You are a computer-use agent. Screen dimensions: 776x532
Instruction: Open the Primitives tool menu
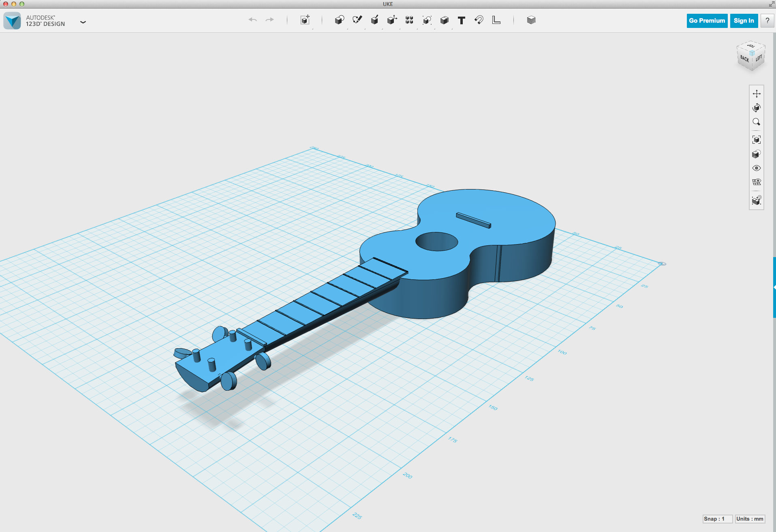tap(339, 20)
